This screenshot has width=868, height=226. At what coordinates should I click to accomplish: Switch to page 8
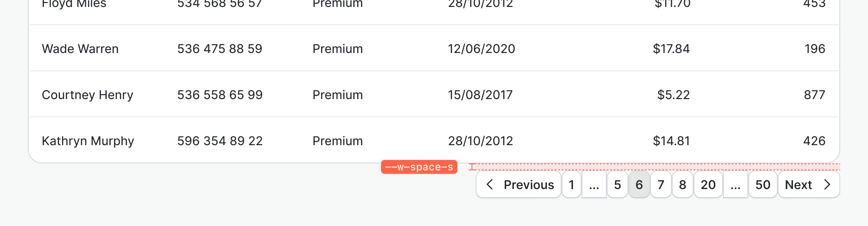coord(683,185)
